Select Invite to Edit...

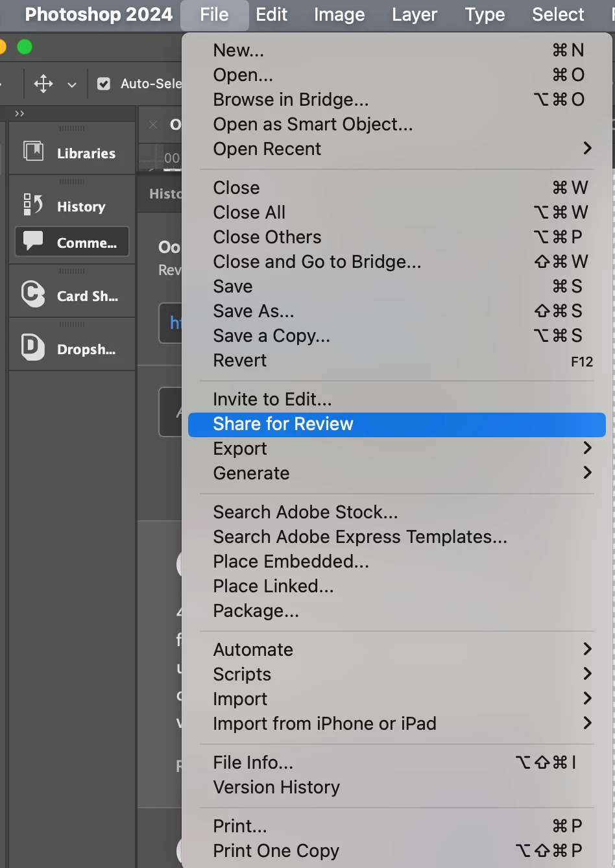[396, 399]
